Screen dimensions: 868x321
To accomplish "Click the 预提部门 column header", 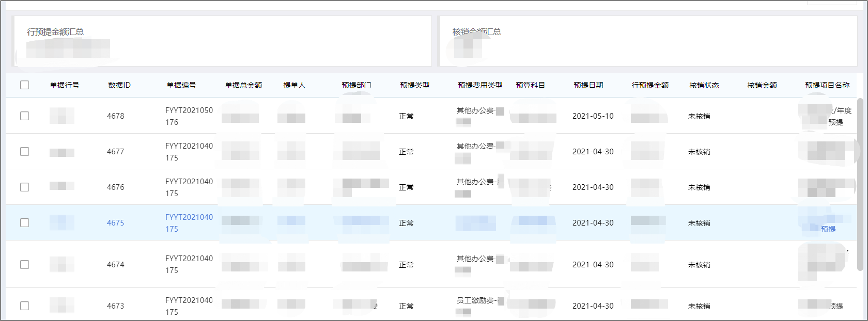I will pyautogui.click(x=357, y=85).
